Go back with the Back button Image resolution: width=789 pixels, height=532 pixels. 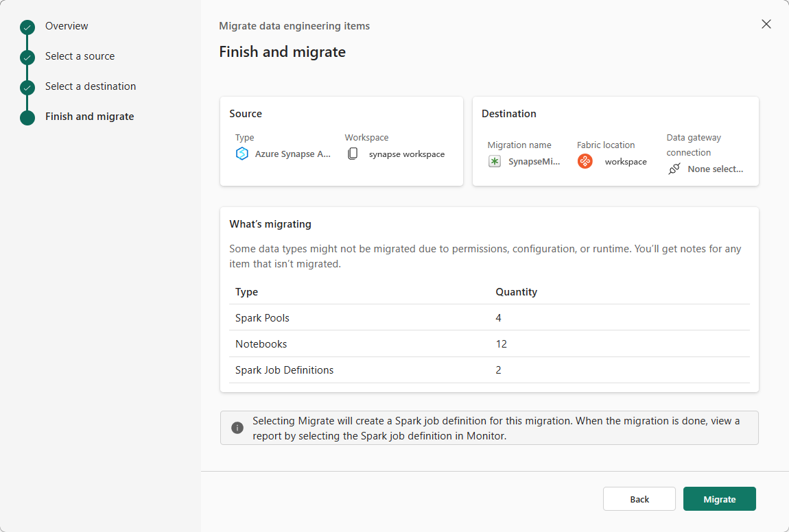tap(639, 499)
